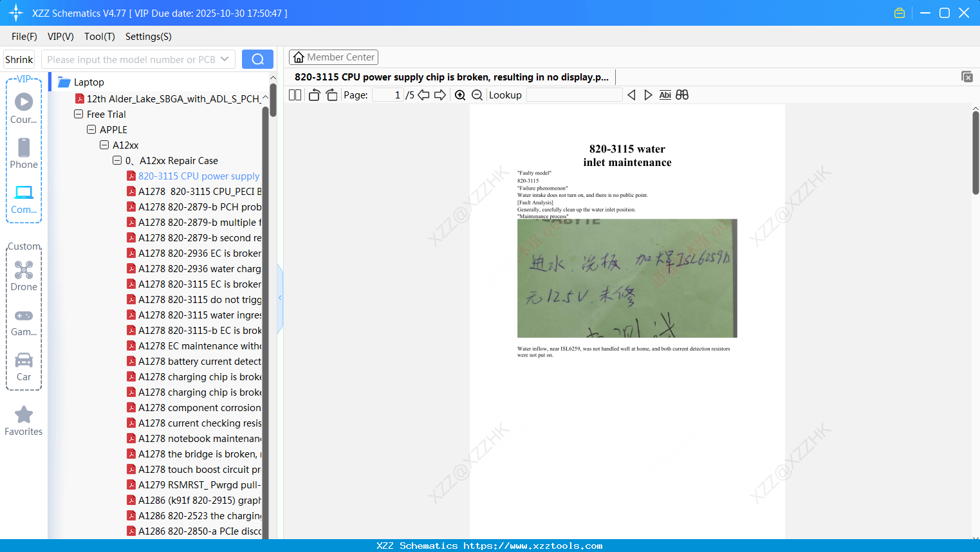Image resolution: width=980 pixels, height=552 pixels.
Task: Open A1278 notebook maintenance file
Action: point(194,438)
